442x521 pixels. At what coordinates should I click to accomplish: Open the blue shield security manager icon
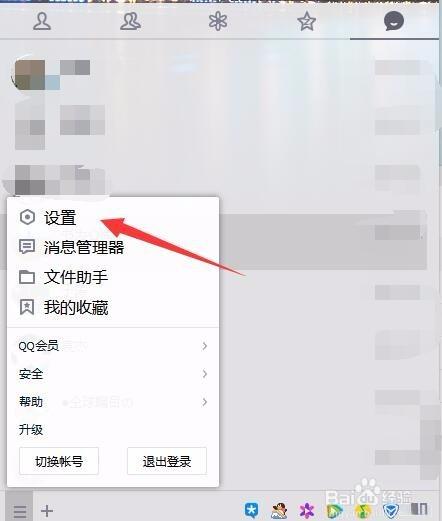tap(390, 511)
